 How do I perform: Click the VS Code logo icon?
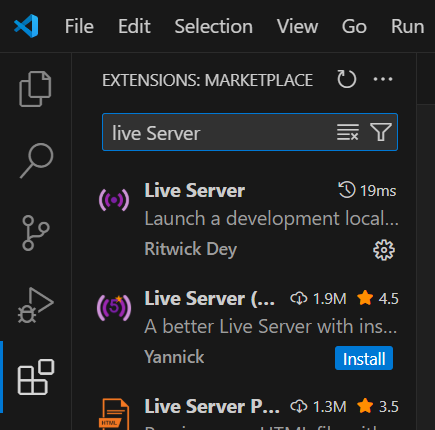pyautogui.click(x=26, y=26)
